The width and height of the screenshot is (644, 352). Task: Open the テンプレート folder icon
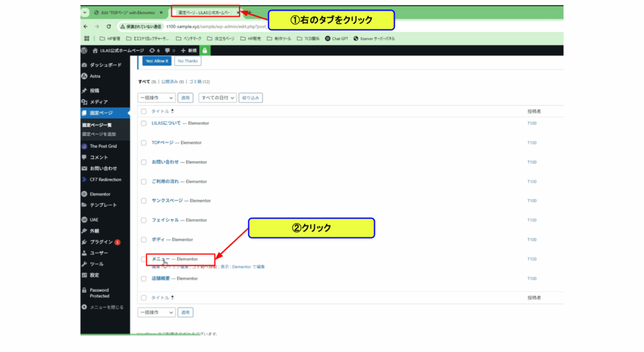(85, 205)
